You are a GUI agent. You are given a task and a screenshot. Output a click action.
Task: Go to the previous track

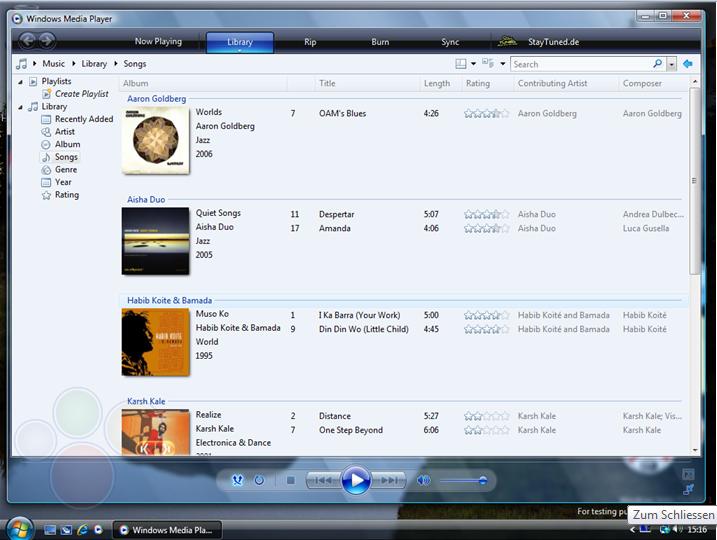(x=322, y=481)
